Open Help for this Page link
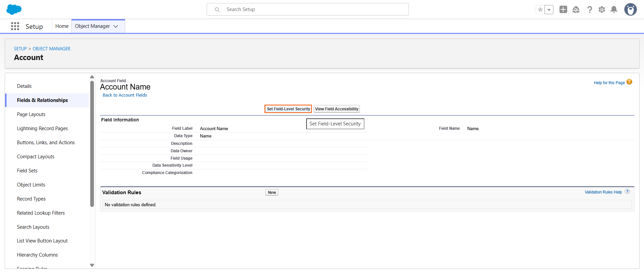The width and height of the screenshot is (644, 273). tap(609, 83)
